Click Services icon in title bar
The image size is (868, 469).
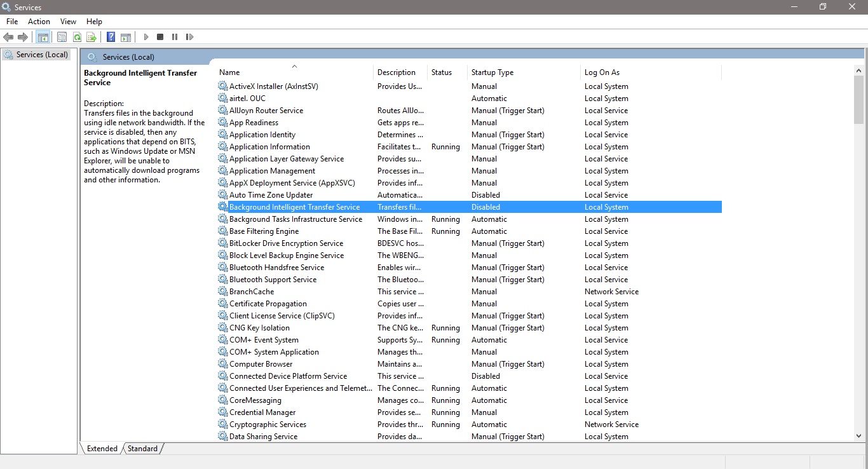point(6,7)
